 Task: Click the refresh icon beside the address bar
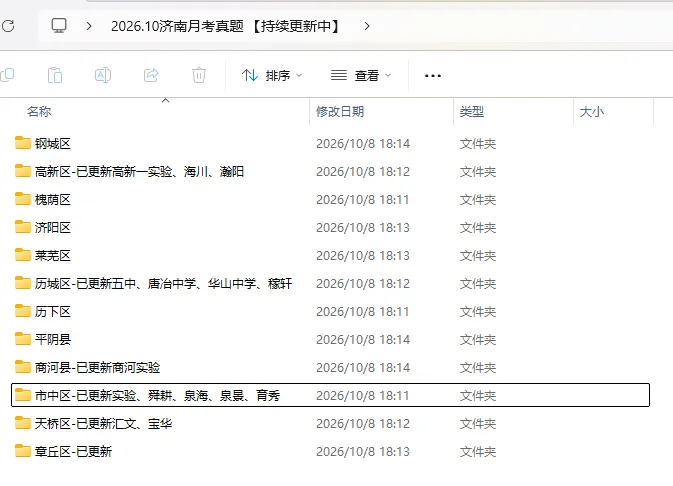pos(8,26)
